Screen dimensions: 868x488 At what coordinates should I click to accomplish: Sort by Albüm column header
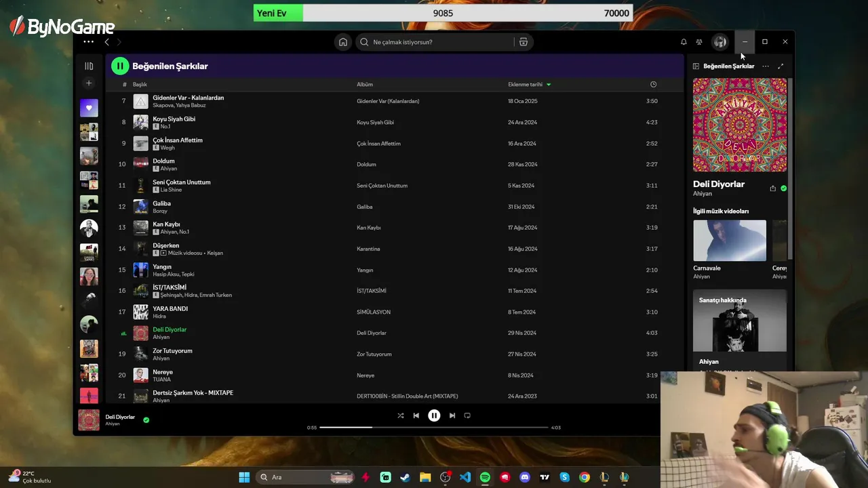[x=365, y=85]
